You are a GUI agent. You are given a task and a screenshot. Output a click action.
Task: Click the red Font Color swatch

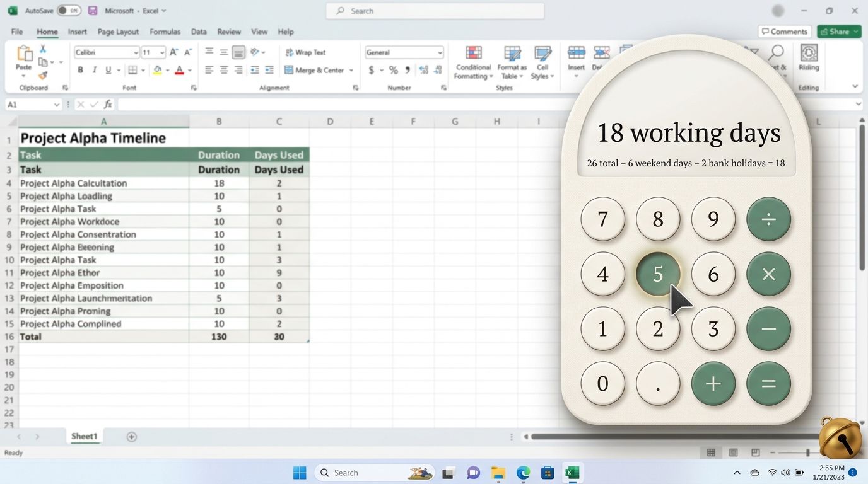179,70
